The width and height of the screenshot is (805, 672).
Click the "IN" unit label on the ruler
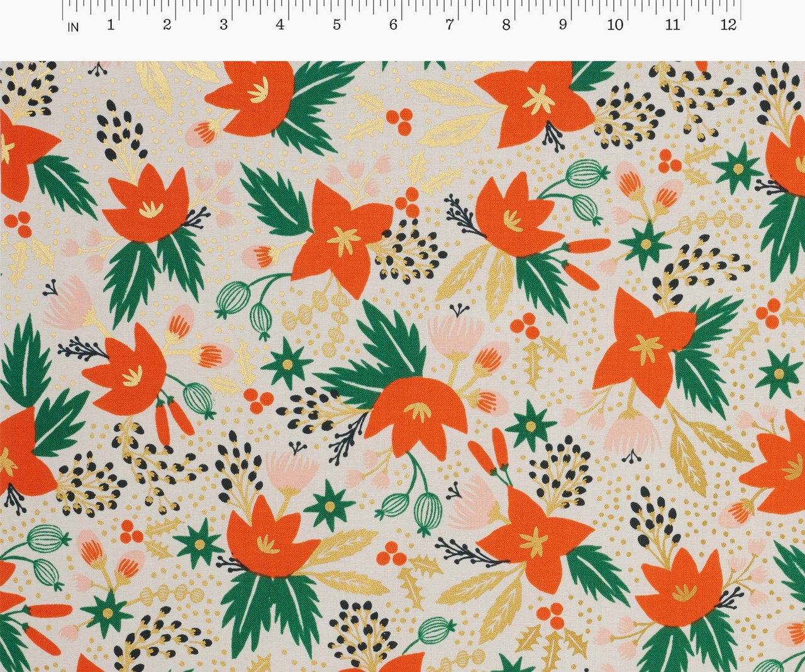[74, 27]
